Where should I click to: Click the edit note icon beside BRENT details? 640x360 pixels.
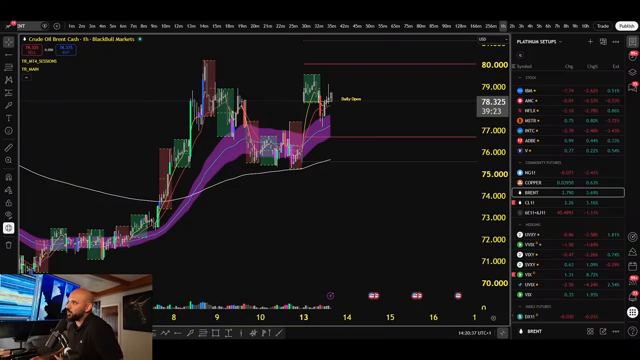[x=603, y=331]
